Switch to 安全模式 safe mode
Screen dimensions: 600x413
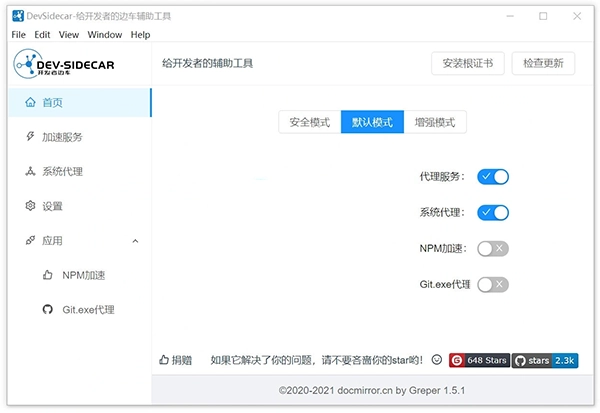tap(309, 122)
